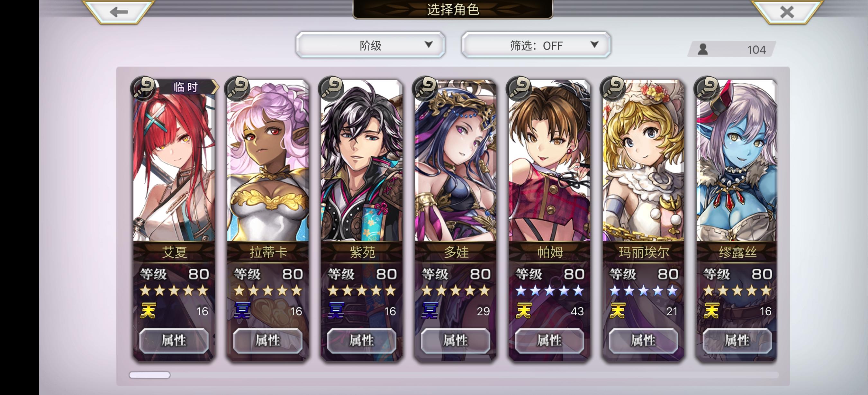Click key lock icon on 艾夏 card
Screen dimensions: 868x395
pos(144,89)
